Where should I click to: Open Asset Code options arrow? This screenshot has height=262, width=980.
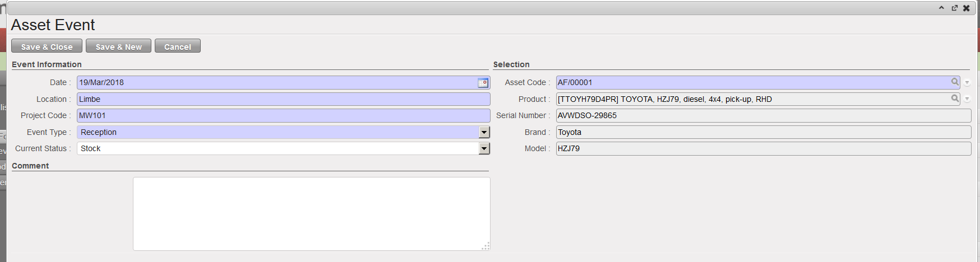click(967, 83)
